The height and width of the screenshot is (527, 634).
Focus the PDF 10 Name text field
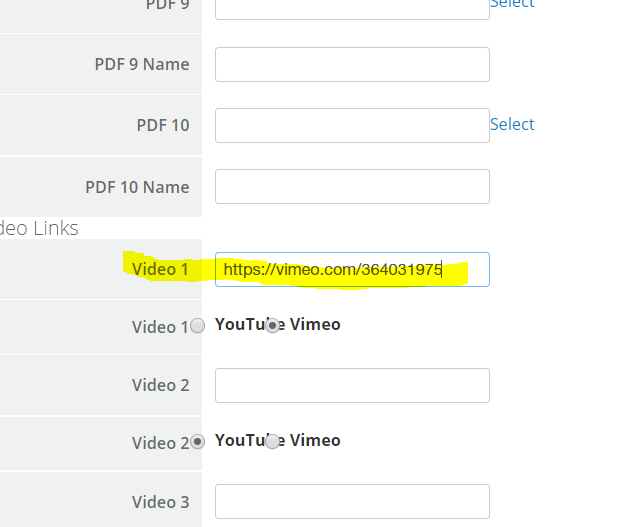click(352, 186)
